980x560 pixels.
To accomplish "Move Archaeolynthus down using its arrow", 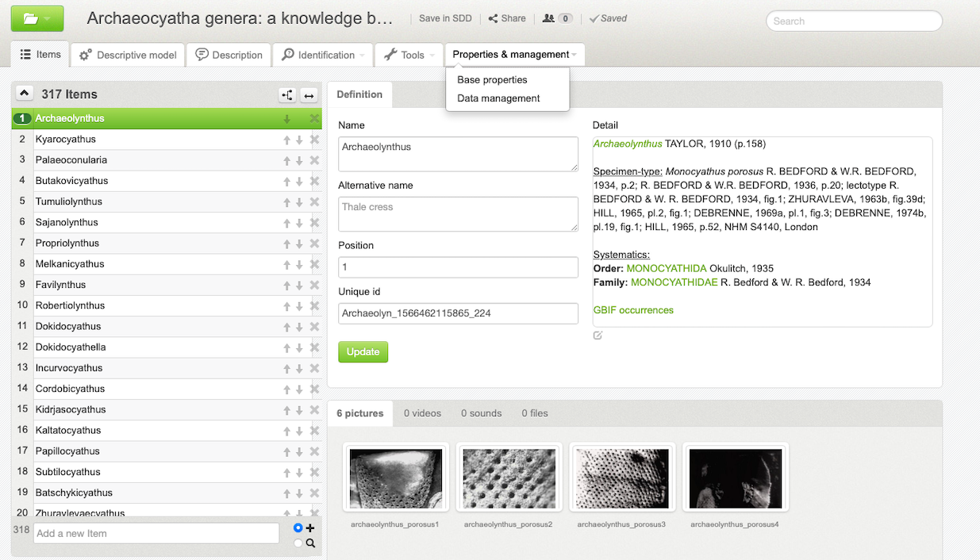I will [x=287, y=119].
